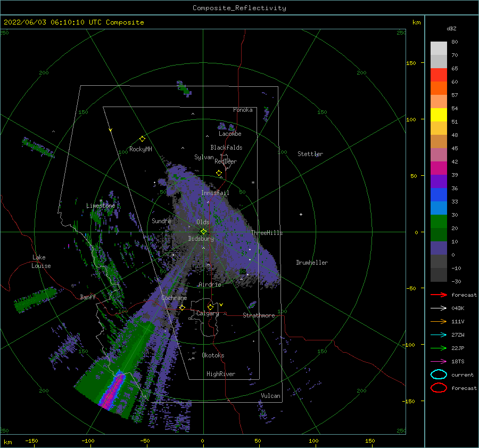Image resolution: width=479 pixels, height=448 pixels.
Task: Click the ThreeHills town label
Action: coord(267,233)
